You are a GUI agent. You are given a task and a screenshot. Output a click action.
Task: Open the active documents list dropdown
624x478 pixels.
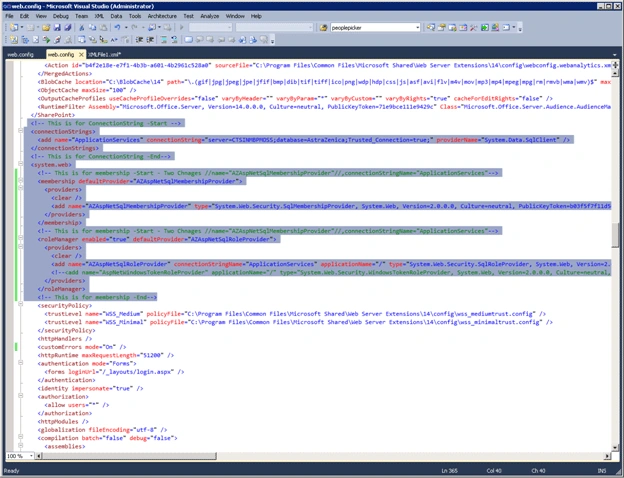[615, 55]
